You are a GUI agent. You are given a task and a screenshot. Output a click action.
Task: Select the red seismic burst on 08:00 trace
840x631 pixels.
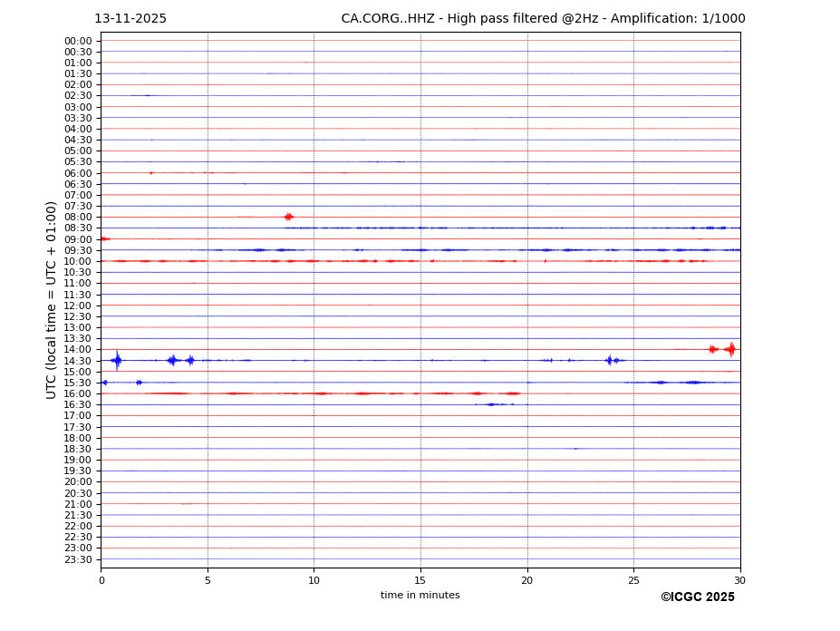click(288, 217)
